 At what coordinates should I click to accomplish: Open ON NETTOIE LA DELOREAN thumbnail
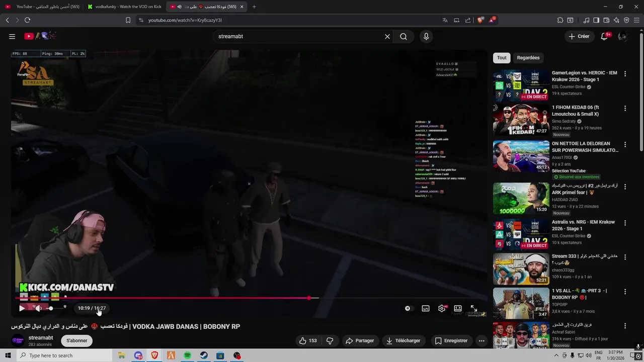[x=521, y=156]
